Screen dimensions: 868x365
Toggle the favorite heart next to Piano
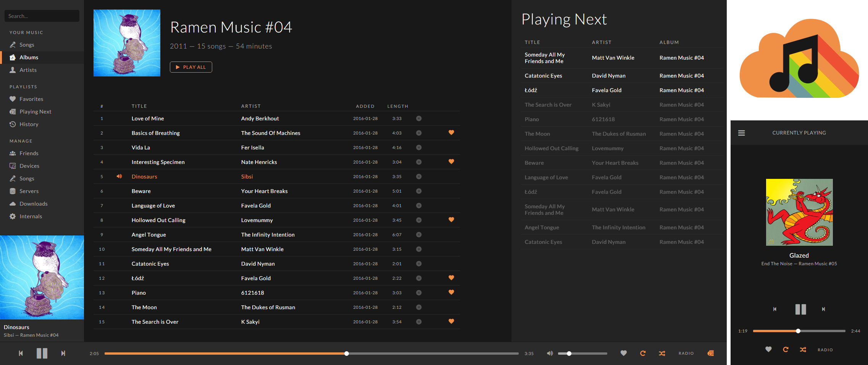pyautogui.click(x=451, y=292)
